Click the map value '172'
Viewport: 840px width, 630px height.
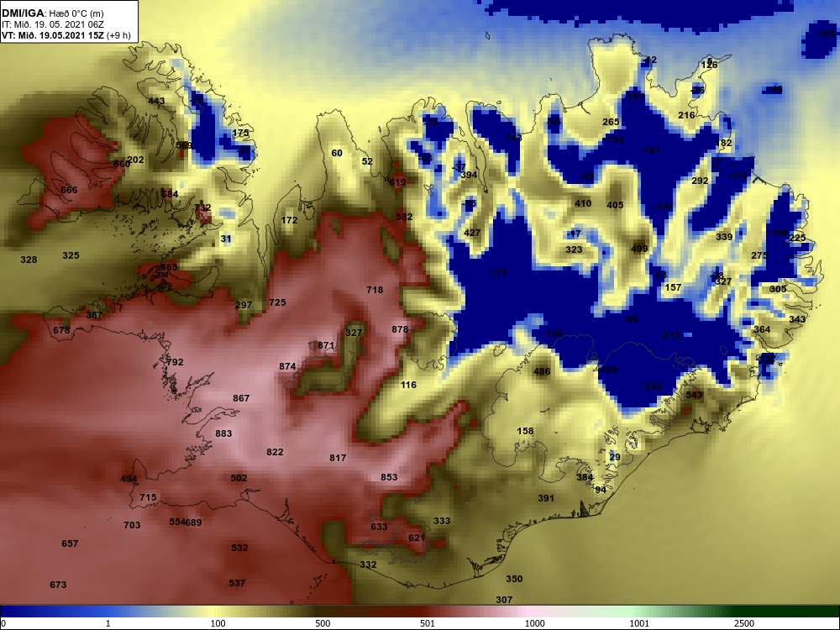coord(289,219)
